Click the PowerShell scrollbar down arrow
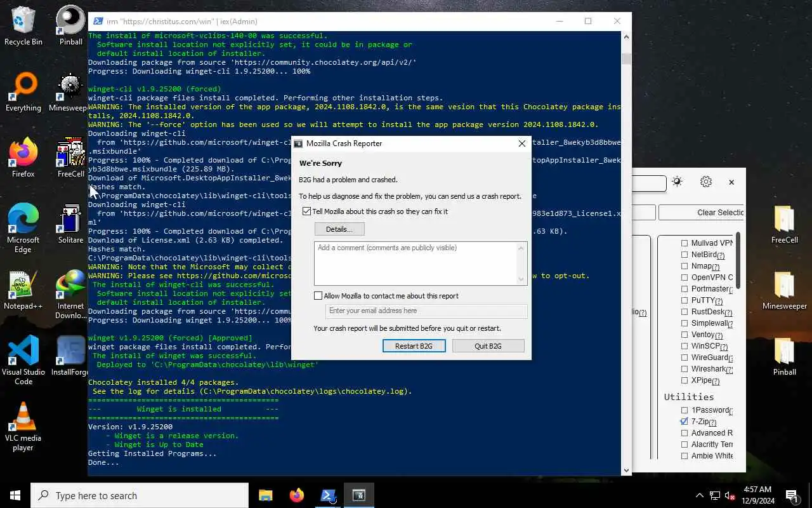Image resolution: width=812 pixels, height=508 pixels. click(627, 471)
